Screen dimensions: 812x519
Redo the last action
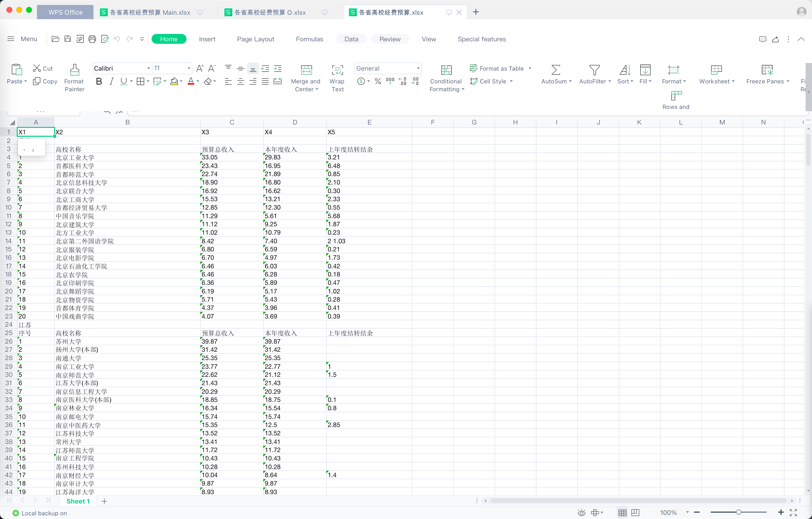129,39
